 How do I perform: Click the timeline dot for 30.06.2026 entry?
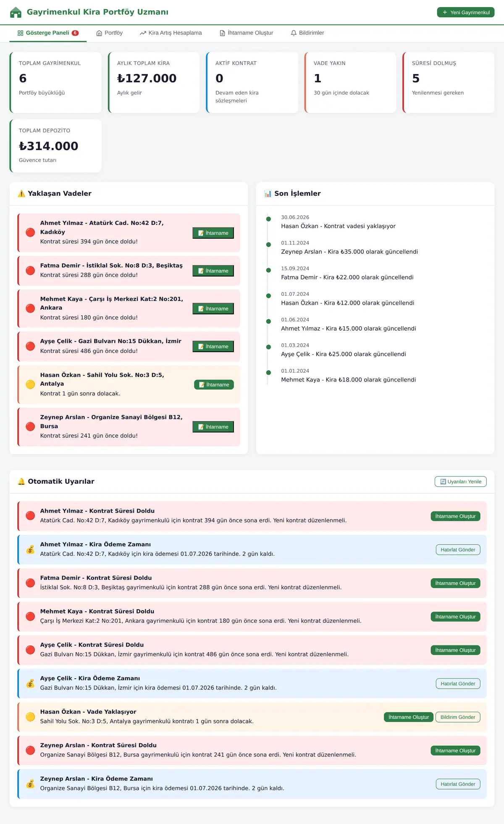tap(268, 219)
